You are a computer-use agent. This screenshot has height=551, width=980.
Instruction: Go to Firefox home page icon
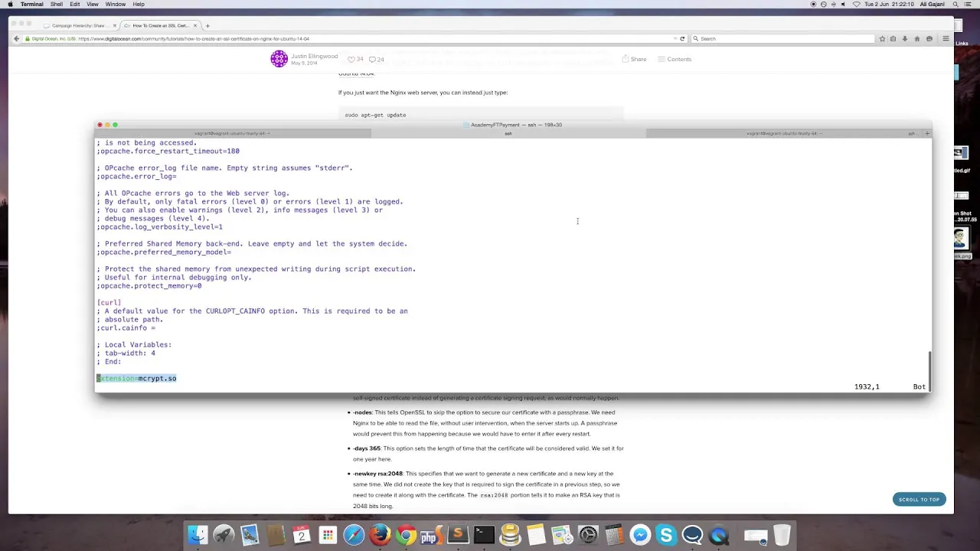point(917,38)
